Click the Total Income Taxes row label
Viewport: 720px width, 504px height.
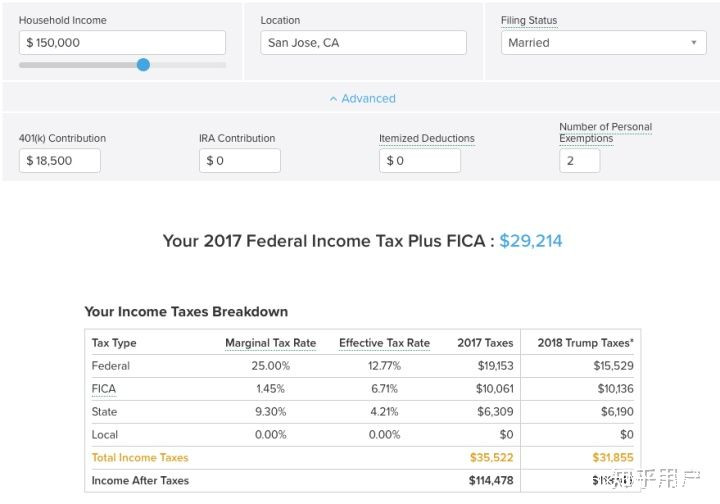tap(140, 458)
